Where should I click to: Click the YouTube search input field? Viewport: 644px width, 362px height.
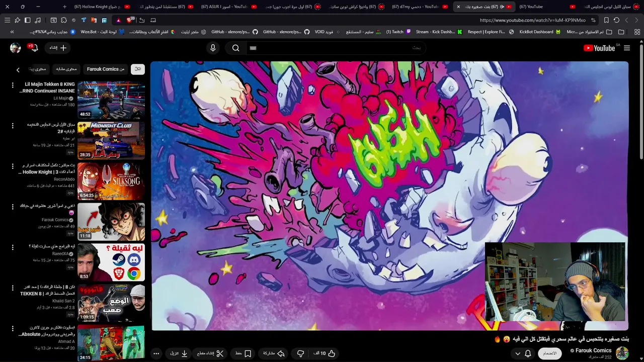click(x=336, y=48)
